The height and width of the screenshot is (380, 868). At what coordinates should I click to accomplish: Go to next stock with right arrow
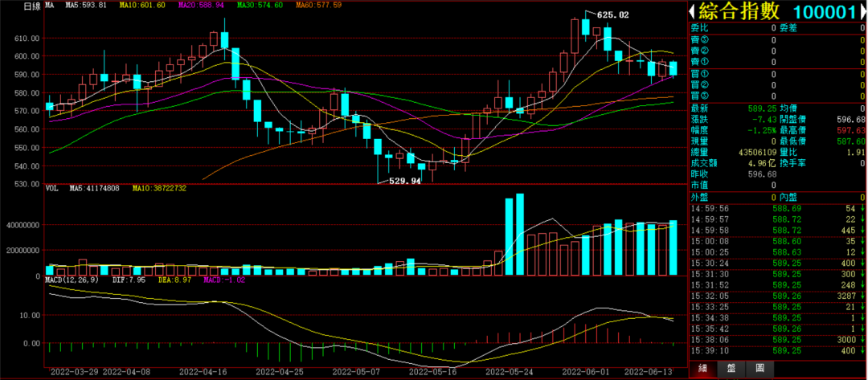(863, 11)
